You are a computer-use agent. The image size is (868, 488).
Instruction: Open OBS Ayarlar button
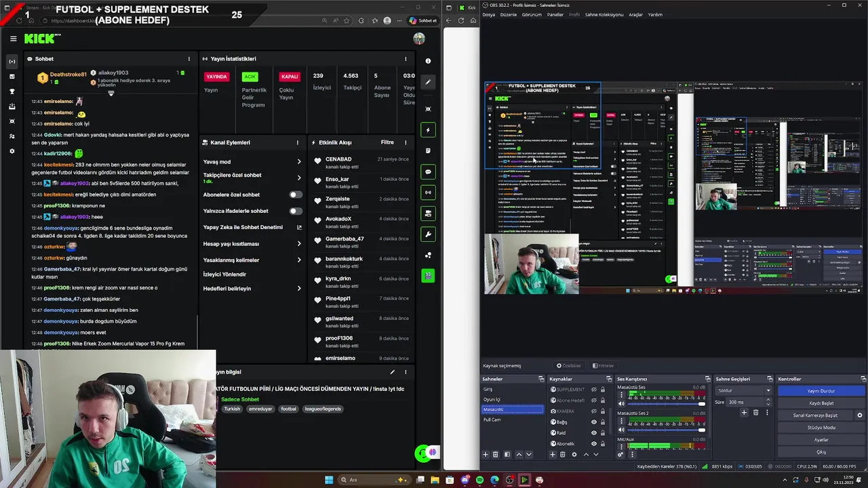coord(821,440)
